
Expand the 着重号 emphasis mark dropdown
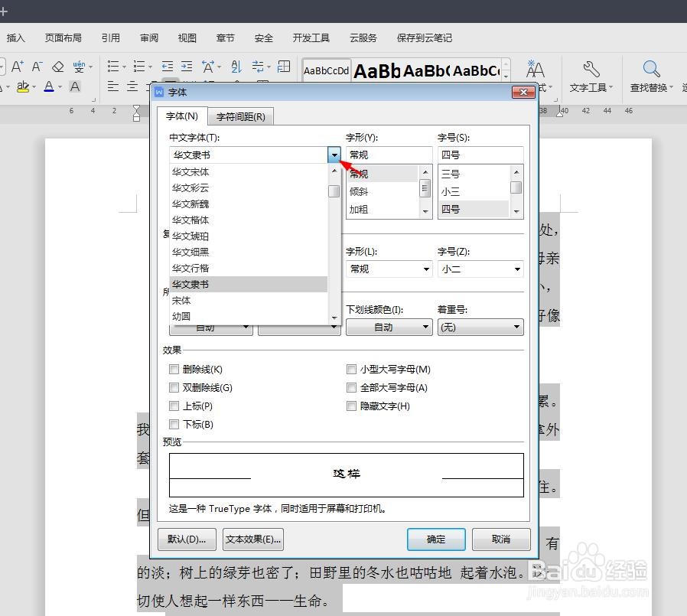[x=517, y=327]
